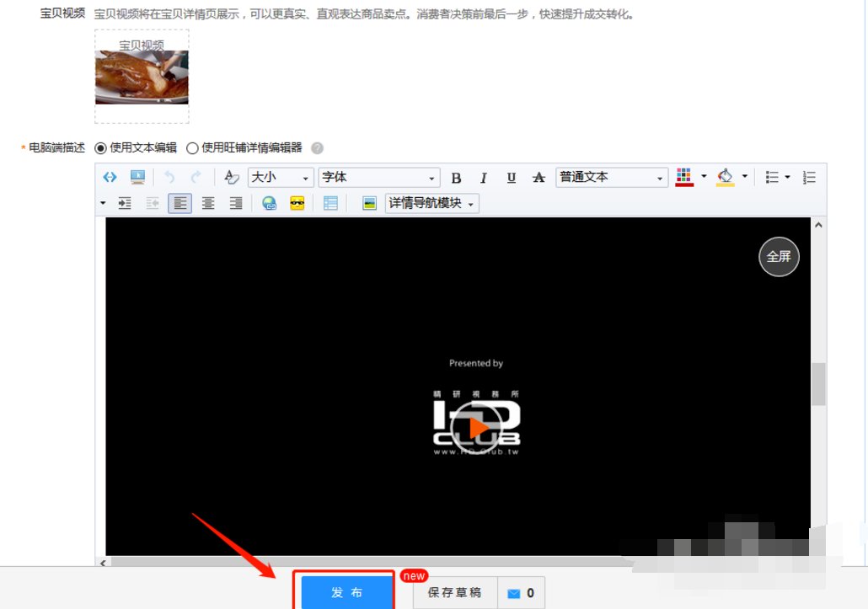Center align the text
Image resolution: width=868 pixels, height=609 pixels.
[x=208, y=203]
